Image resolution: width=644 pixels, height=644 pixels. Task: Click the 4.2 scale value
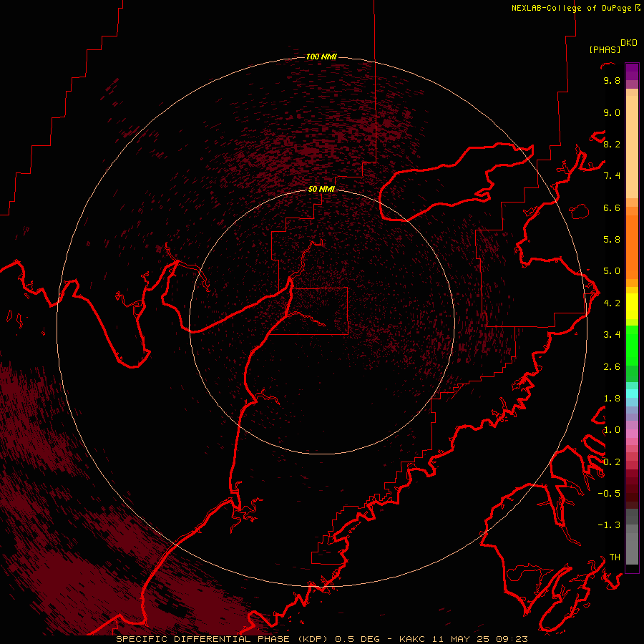612,303
